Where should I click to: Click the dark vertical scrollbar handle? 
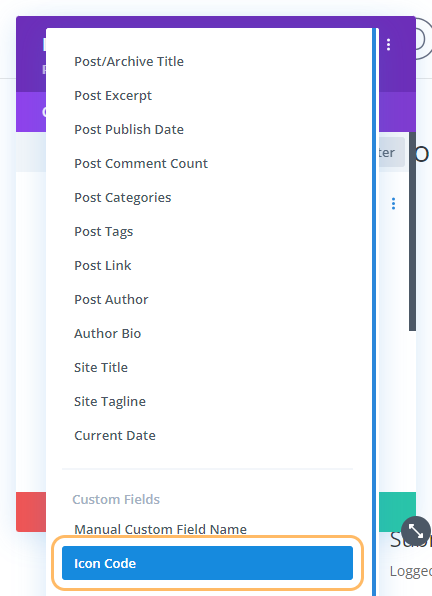click(x=412, y=231)
